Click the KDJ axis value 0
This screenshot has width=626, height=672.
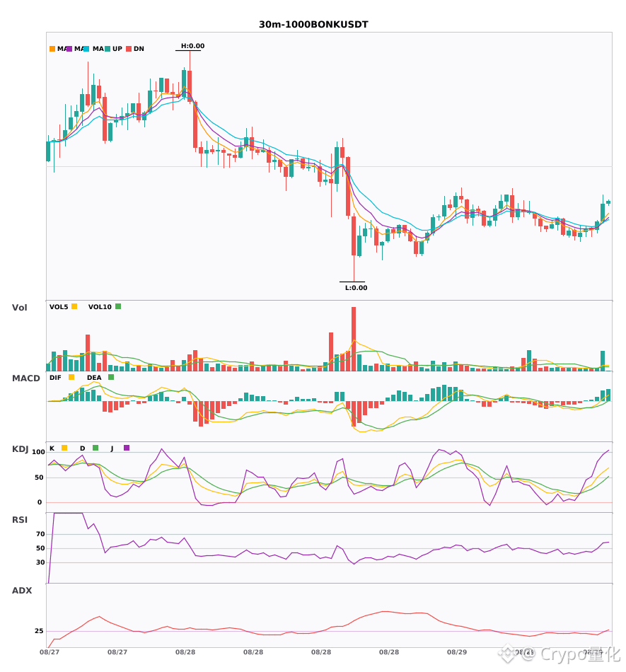pyautogui.click(x=40, y=502)
